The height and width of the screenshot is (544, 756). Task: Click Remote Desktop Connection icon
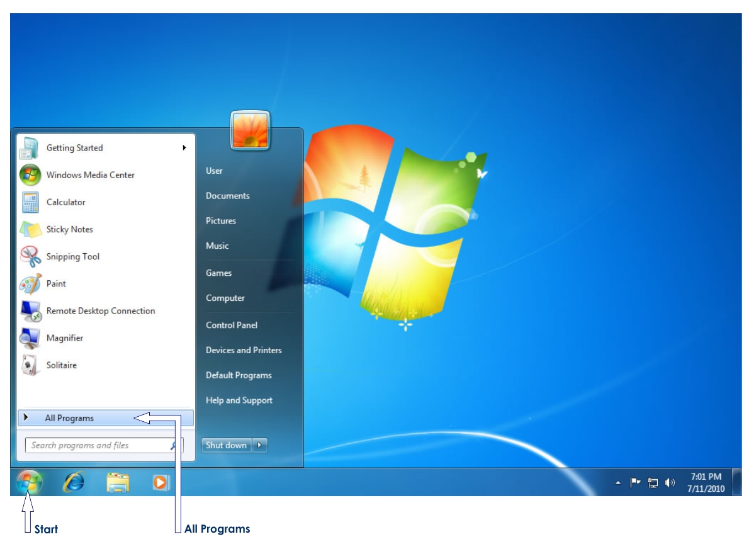(30, 311)
